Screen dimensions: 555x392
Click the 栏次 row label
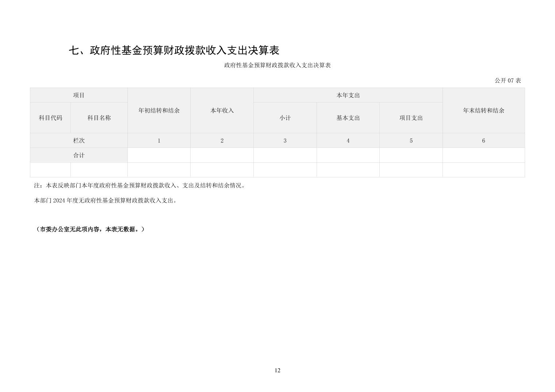point(79,141)
